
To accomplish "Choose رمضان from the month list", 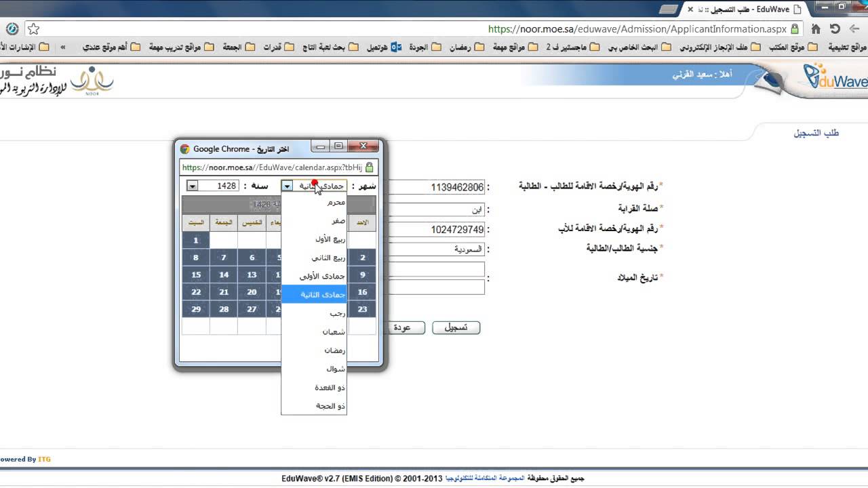I will (x=314, y=350).
